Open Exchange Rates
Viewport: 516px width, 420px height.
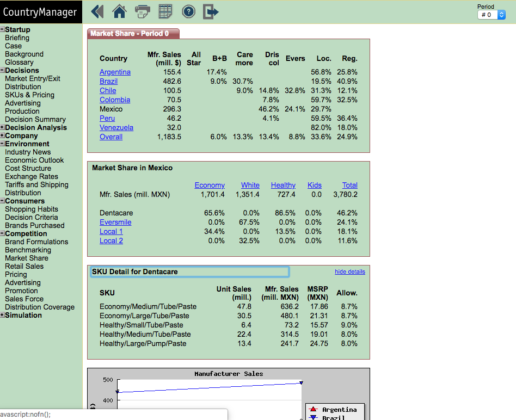(x=31, y=177)
